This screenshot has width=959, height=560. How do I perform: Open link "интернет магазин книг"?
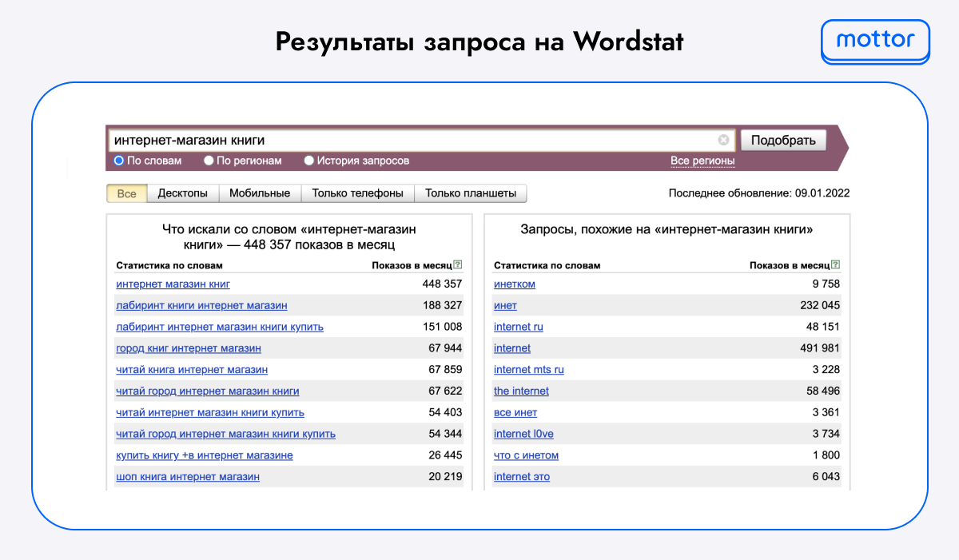tap(173, 284)
